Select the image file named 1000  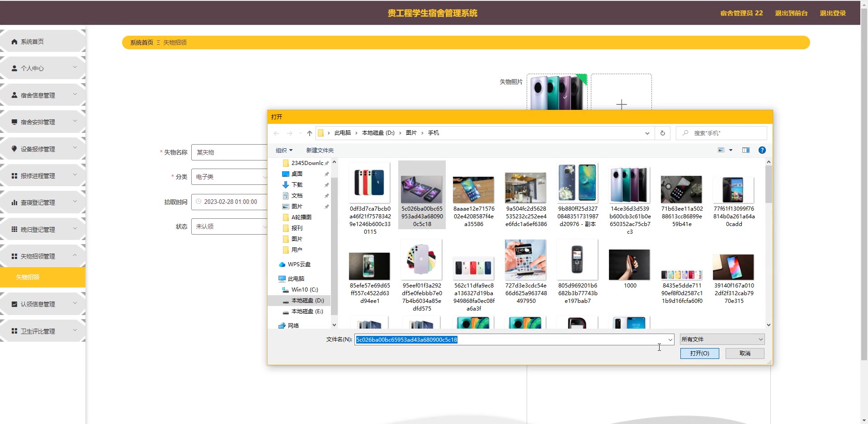[630, 264]
